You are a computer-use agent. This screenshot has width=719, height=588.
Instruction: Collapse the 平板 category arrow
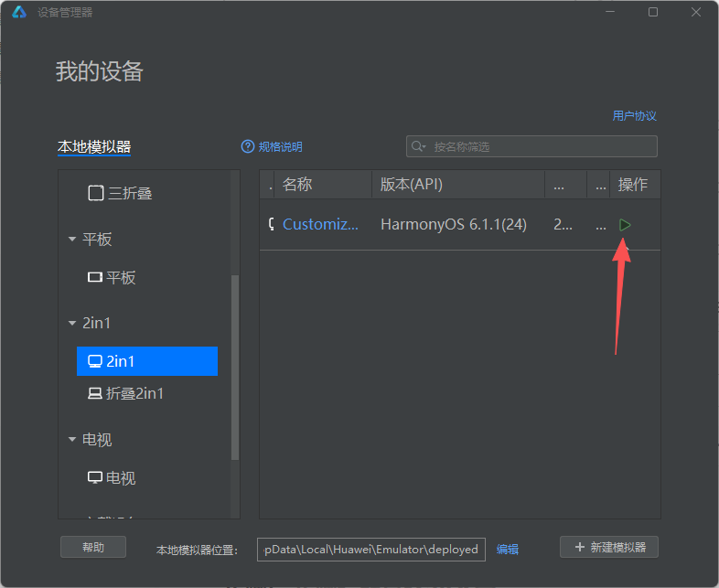pyautogui.click(x=72, y=240)
